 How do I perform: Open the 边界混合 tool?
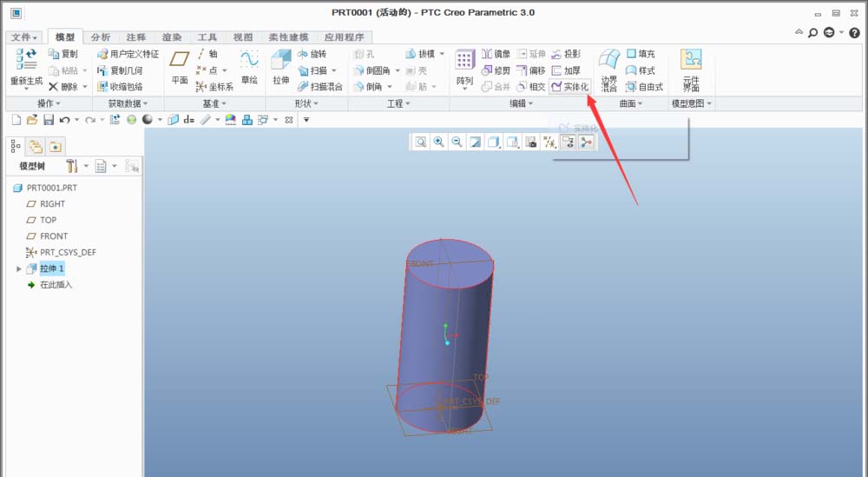click(609, 70)
